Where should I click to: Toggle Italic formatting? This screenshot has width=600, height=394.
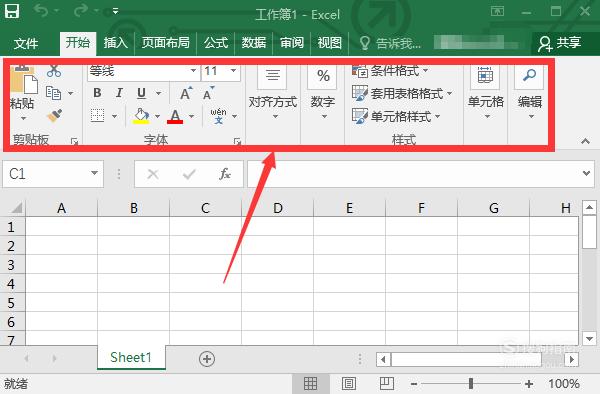click(119, 93)
